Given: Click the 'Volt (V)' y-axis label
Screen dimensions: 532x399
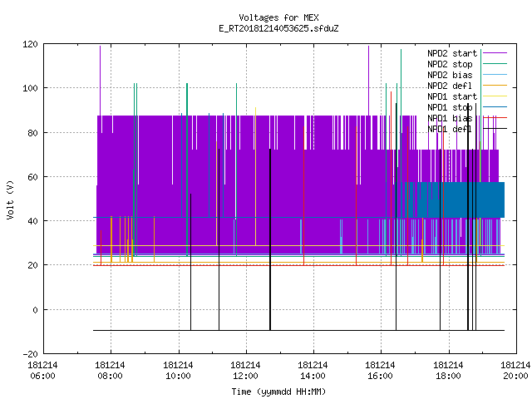Looking at the screenshot, I should [10, 199].
